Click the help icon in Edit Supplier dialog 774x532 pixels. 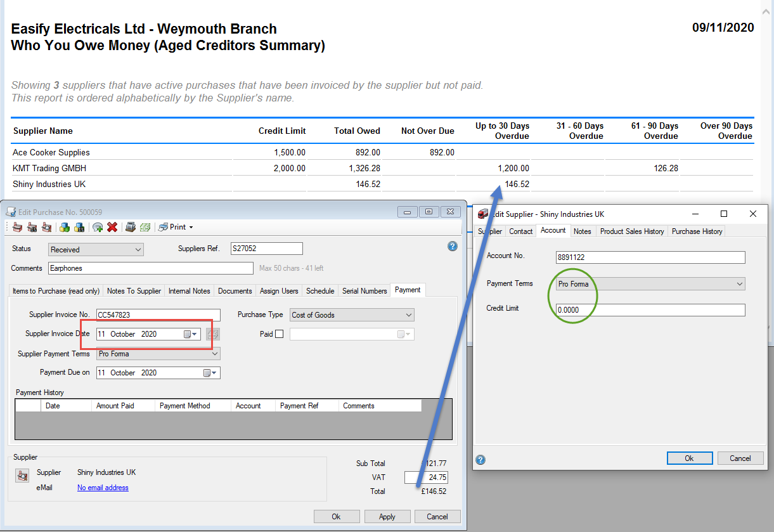tap(481, 460)
